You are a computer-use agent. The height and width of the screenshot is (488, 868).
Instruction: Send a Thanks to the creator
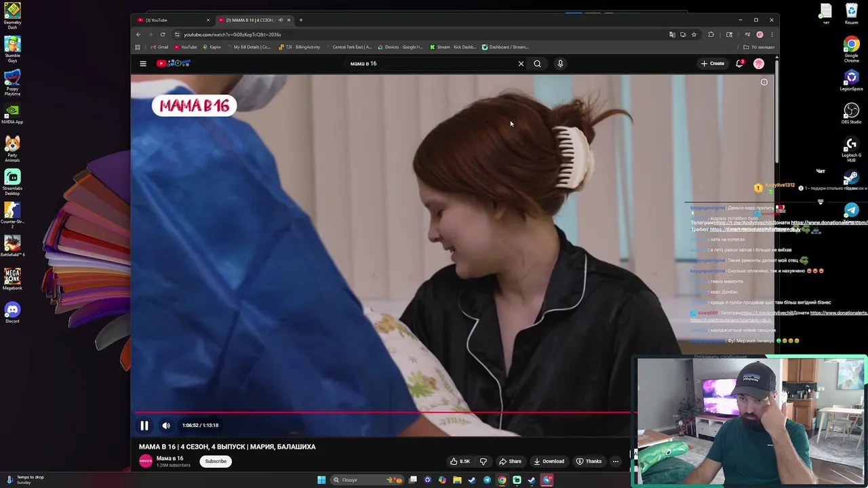pyautogui.click(x=589, y=462)
